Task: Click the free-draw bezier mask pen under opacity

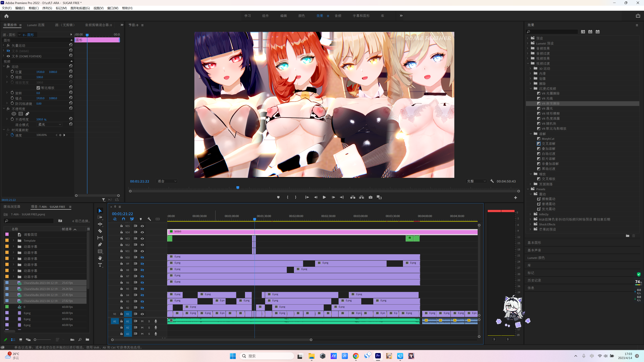Action: pos(27,114)
